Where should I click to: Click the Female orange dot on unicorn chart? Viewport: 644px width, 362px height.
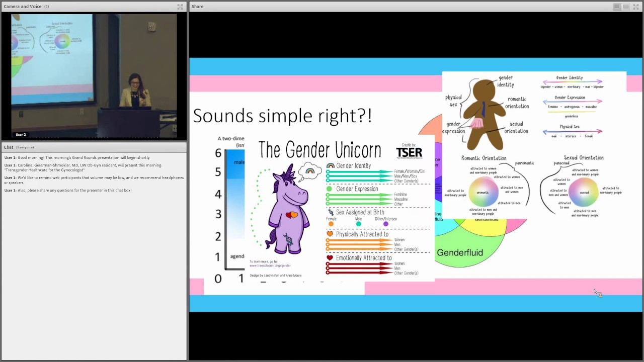point(331,224)
